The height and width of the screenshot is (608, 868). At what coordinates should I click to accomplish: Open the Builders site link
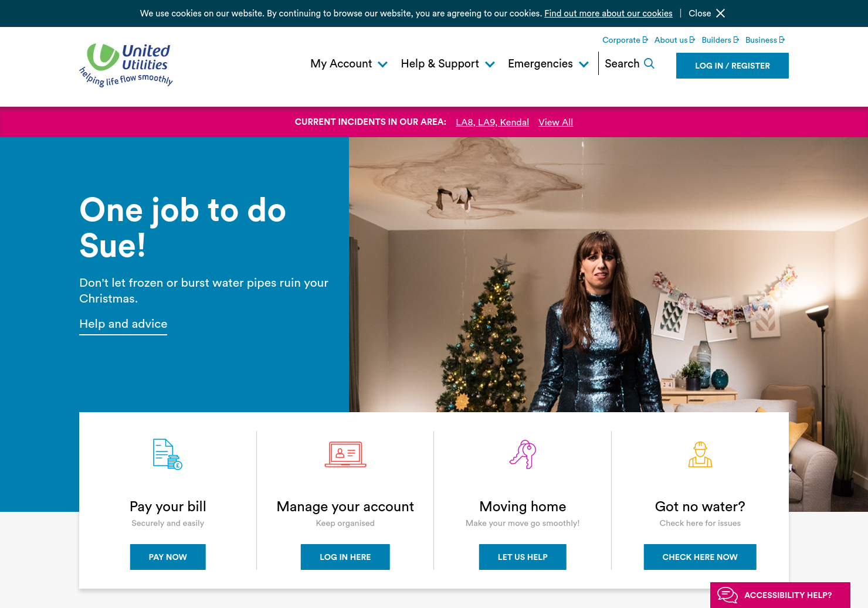coord(720,40)
